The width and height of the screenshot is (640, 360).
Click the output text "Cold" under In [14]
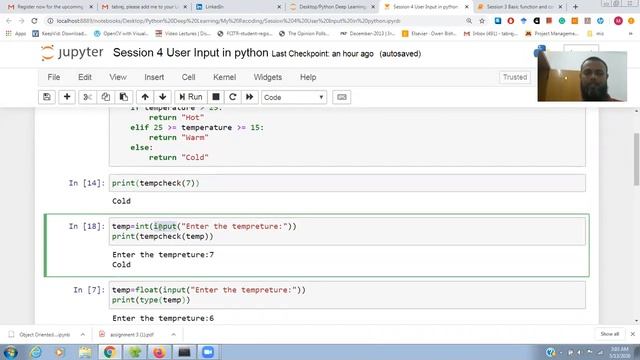(x=121, y=201)
